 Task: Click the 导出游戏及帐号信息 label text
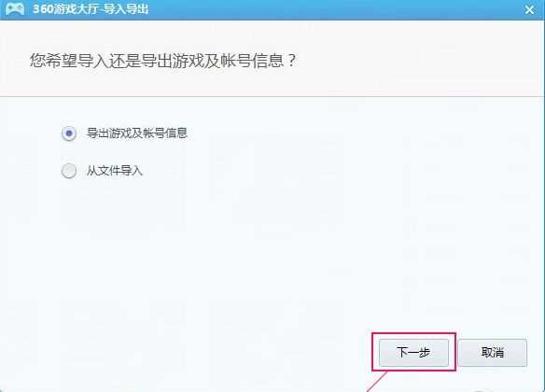click(137, 133)
